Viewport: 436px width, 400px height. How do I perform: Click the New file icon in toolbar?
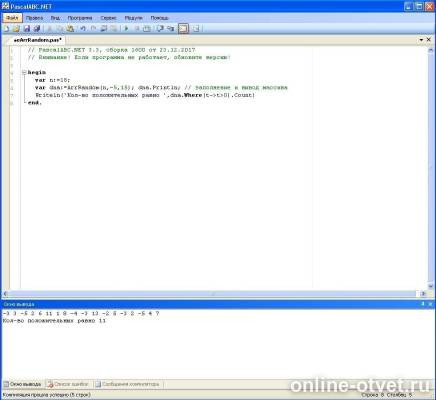pyautogui.click(x=6, y=29)
